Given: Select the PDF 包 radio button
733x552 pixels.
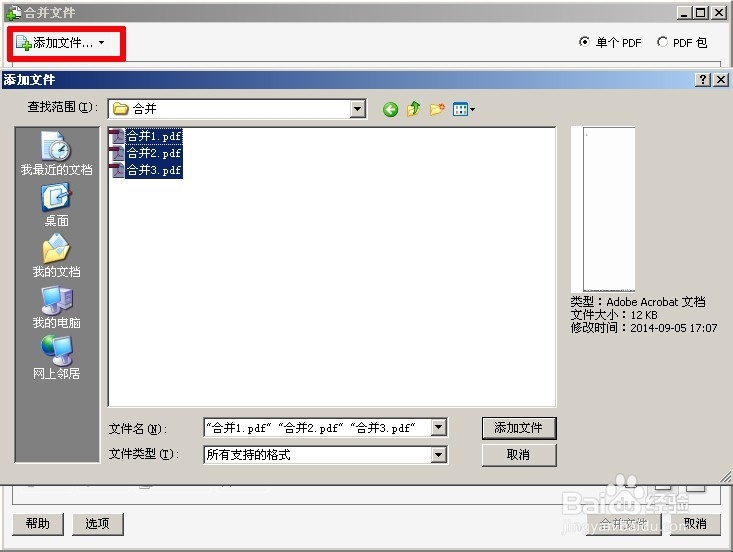Looking at the screenshot, I should coord(662,42).
